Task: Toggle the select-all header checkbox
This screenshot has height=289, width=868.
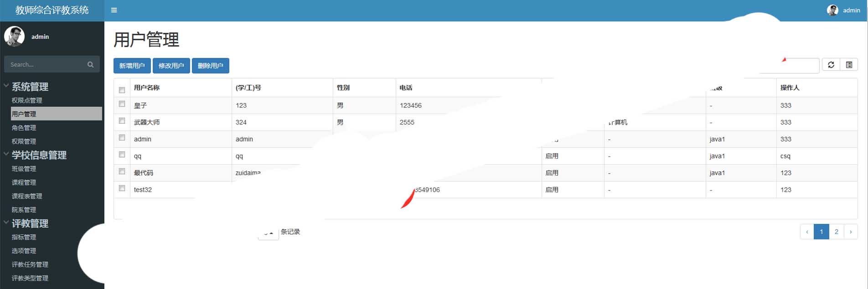Action: coord(122,90)
